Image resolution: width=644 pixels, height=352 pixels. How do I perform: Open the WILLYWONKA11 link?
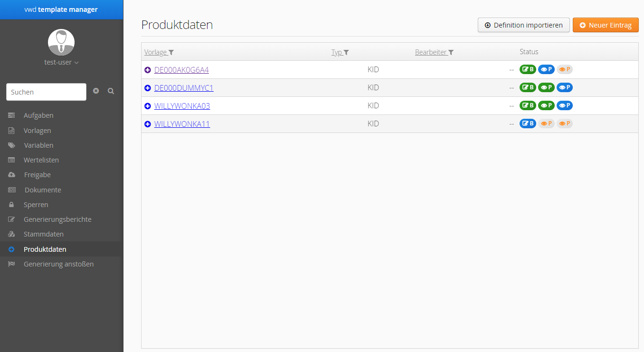coord(182,124)
